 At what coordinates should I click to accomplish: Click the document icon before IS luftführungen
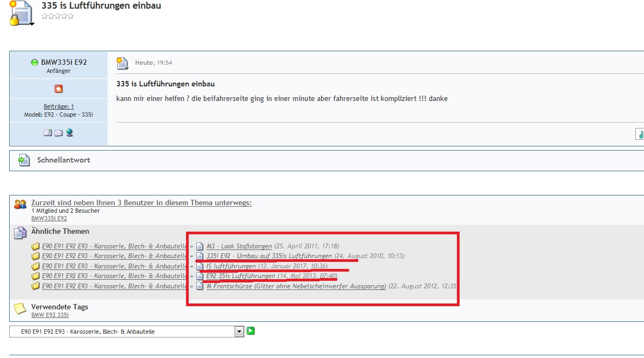(200, 267)
